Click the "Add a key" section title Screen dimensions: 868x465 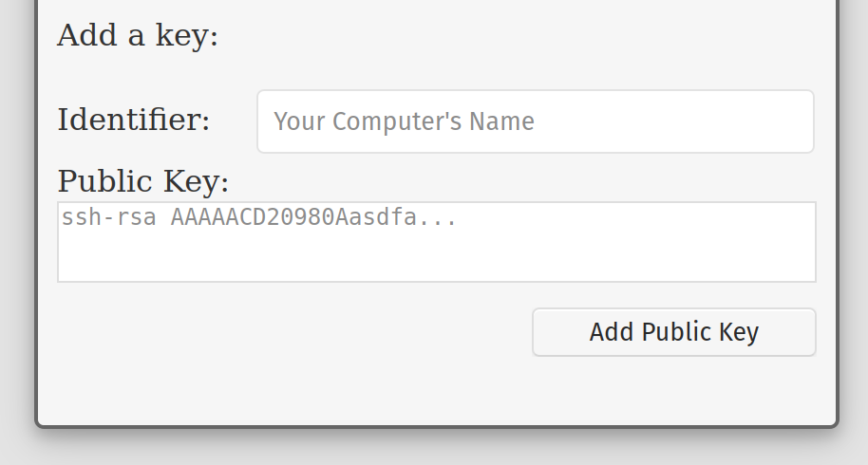pos(138,36)
